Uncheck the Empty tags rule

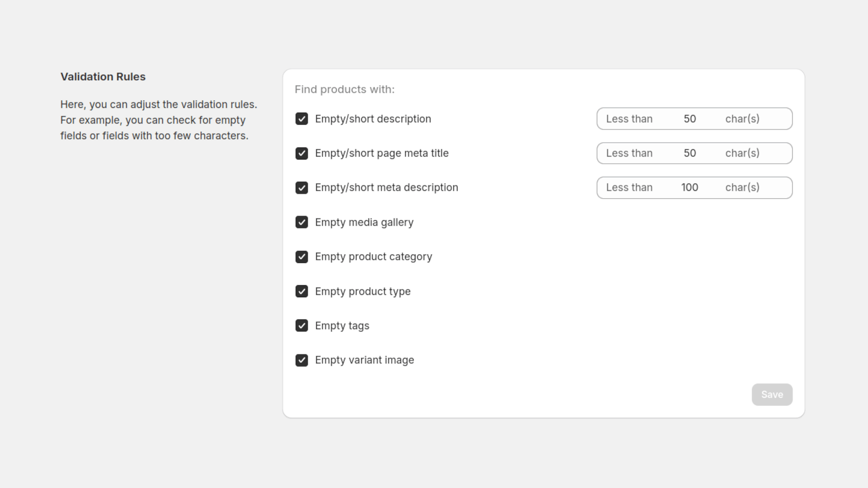tap(302, 325)
